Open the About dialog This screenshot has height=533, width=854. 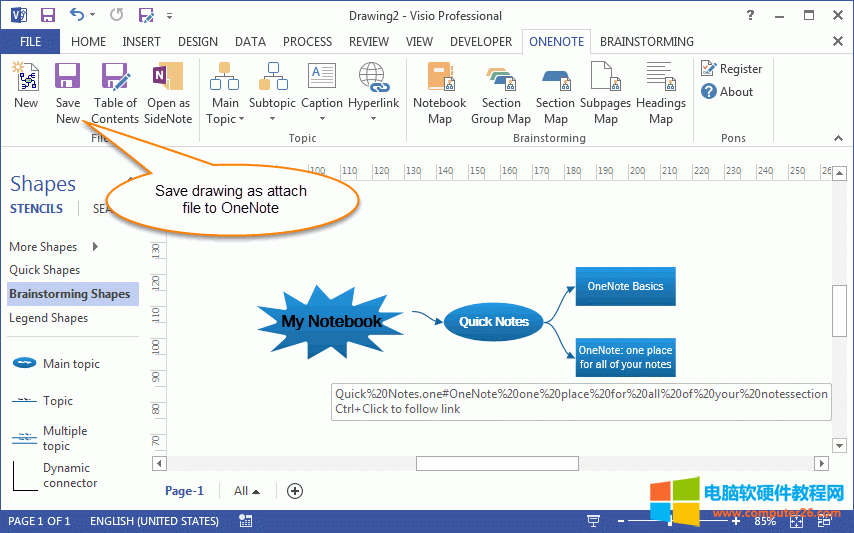[728, 92]
